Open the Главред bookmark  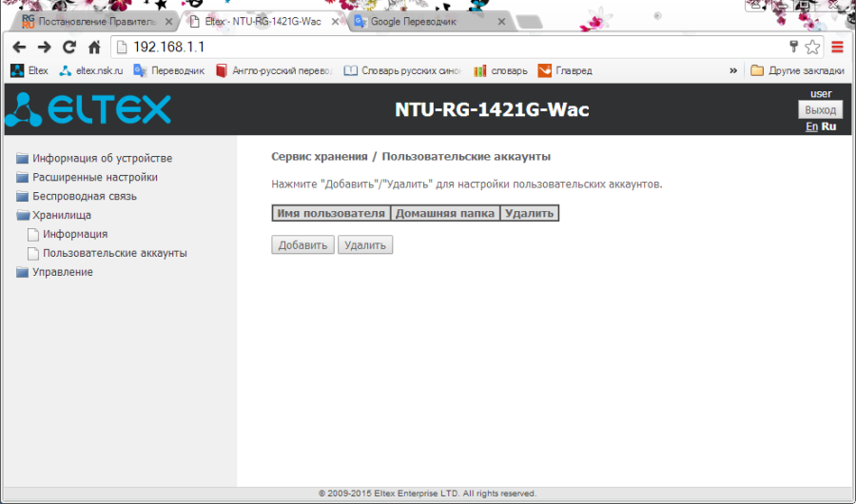565,71
